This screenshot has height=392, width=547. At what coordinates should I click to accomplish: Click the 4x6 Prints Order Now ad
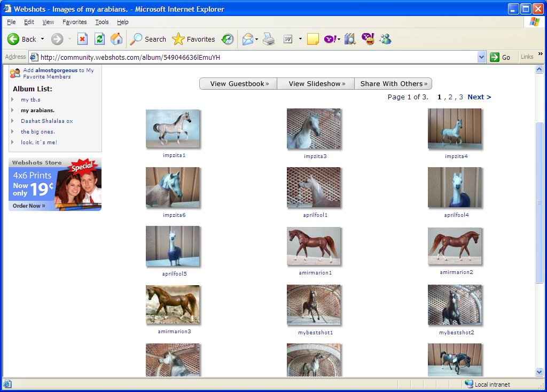pyautogui.click(x=55, y=184)
